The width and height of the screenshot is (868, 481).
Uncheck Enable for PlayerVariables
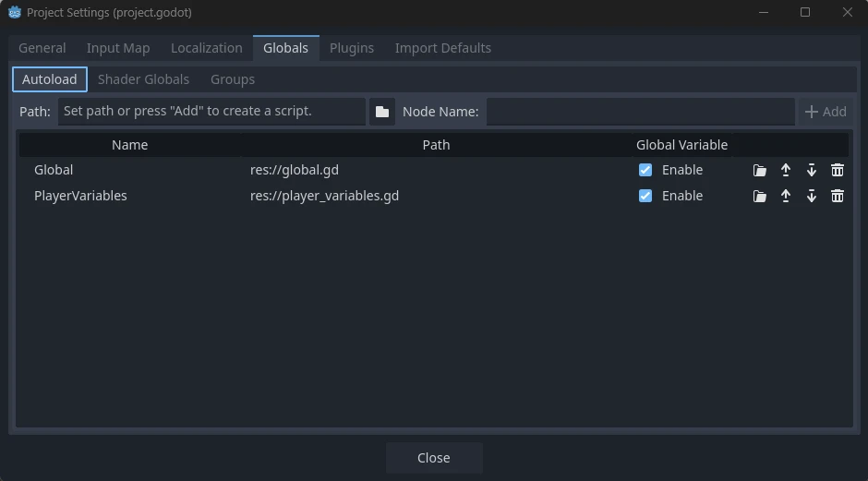pyautogui.click(x=645, y=196)
